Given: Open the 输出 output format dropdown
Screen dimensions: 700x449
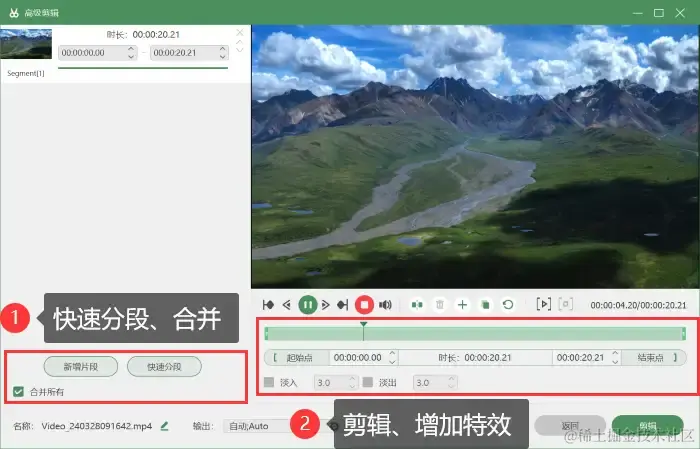Looking at the screenshot, I should 257,426.
